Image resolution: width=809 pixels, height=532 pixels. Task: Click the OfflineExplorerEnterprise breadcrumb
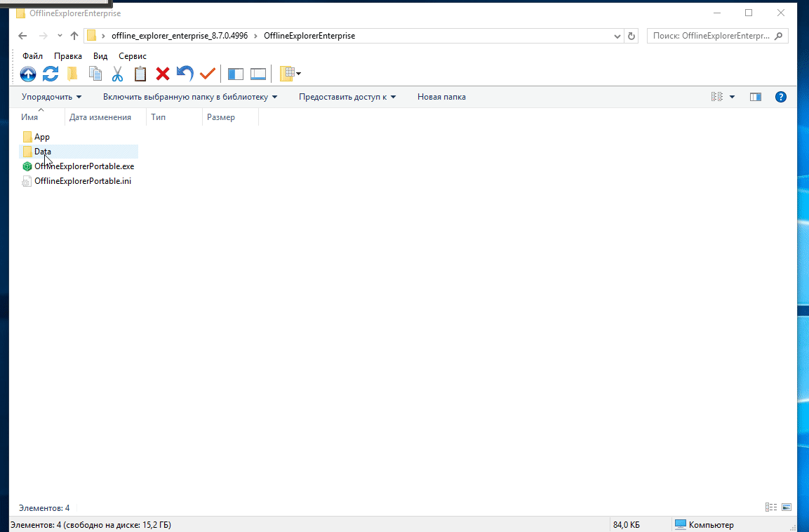point(309,36)
